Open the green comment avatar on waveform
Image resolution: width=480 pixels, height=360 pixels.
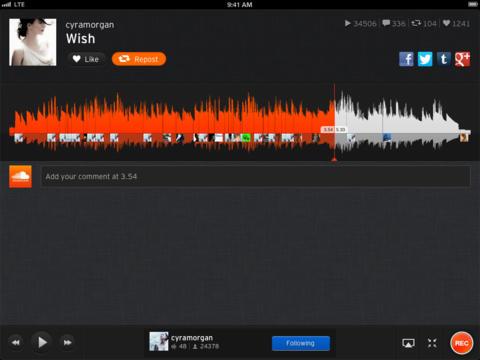click(x=246, y=137)
